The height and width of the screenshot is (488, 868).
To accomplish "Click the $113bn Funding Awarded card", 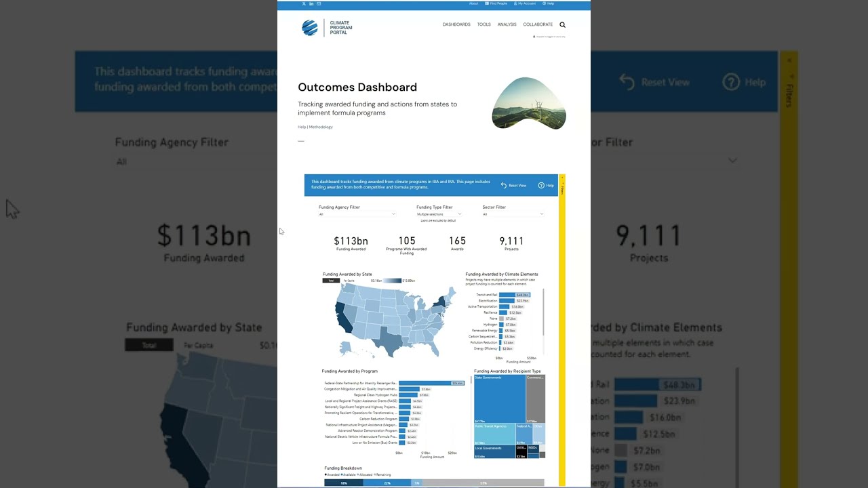I will point(351,244).
